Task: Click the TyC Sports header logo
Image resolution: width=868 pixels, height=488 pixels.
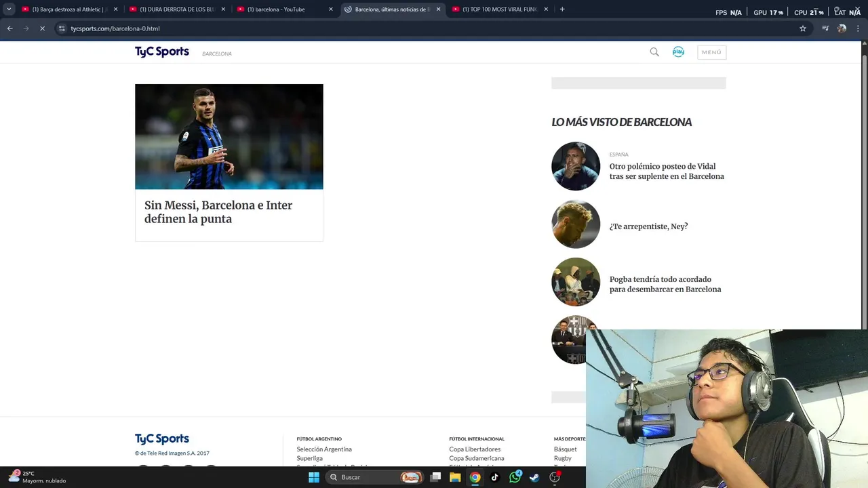Action: [x=161, y=52]
